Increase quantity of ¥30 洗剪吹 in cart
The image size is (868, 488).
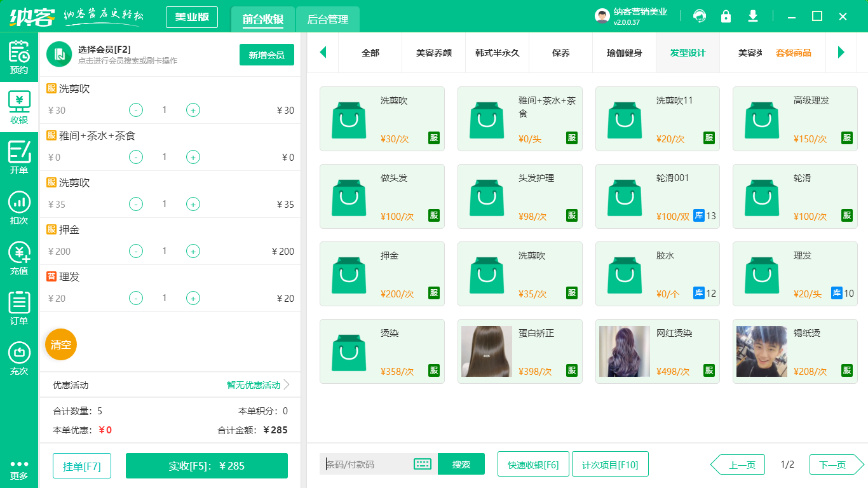click(x=193, y=110)
